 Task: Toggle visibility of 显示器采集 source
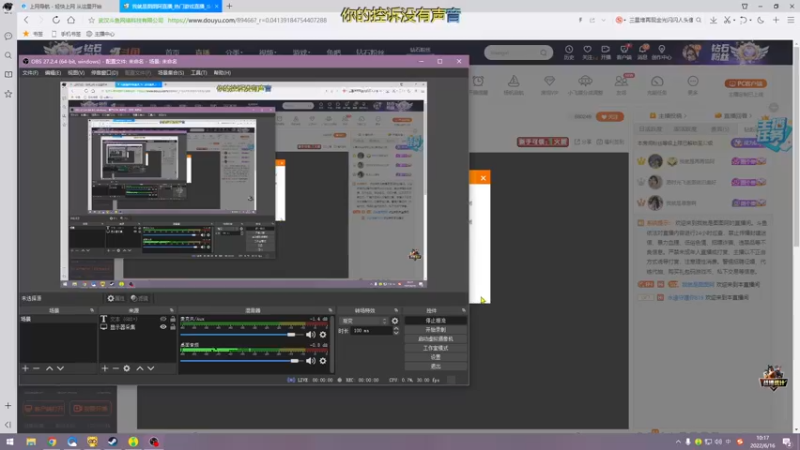[x=163, y=327]
